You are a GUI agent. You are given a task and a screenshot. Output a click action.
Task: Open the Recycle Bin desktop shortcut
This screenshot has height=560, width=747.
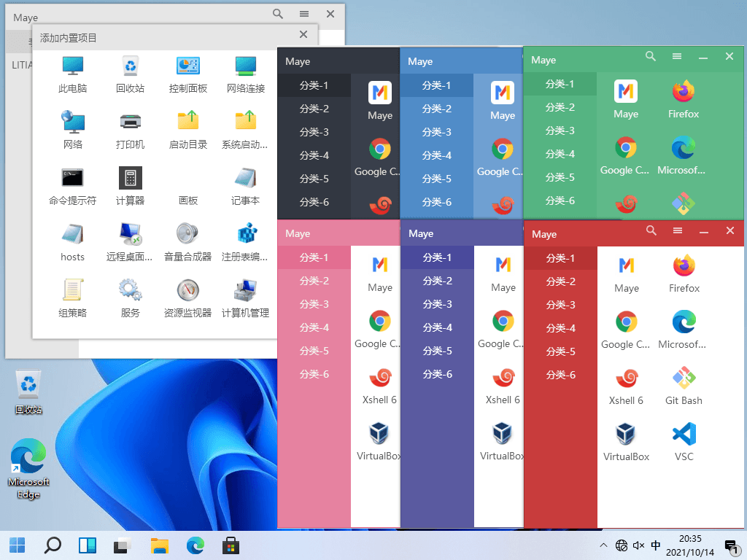click(x=28, y=392)
